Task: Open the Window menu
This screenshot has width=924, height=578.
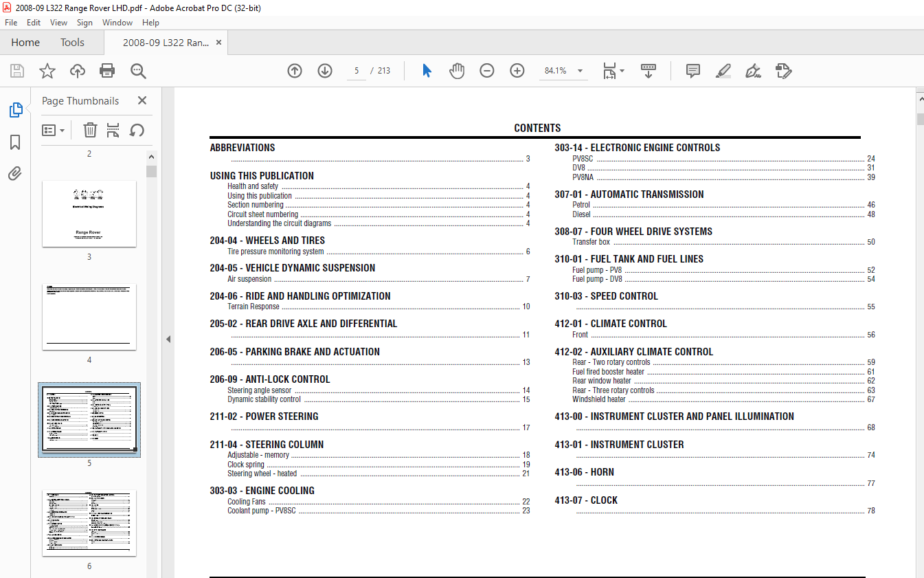Action: click(117, 23)
